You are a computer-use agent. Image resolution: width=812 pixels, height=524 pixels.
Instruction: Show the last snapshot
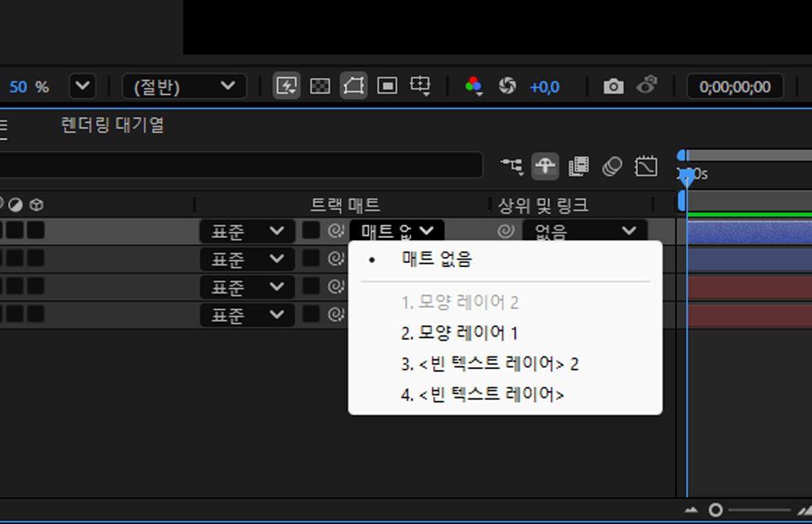(648, 86)
